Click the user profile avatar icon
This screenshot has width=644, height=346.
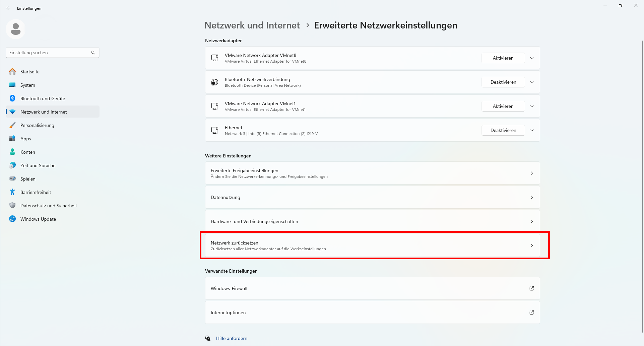(15, 29)
